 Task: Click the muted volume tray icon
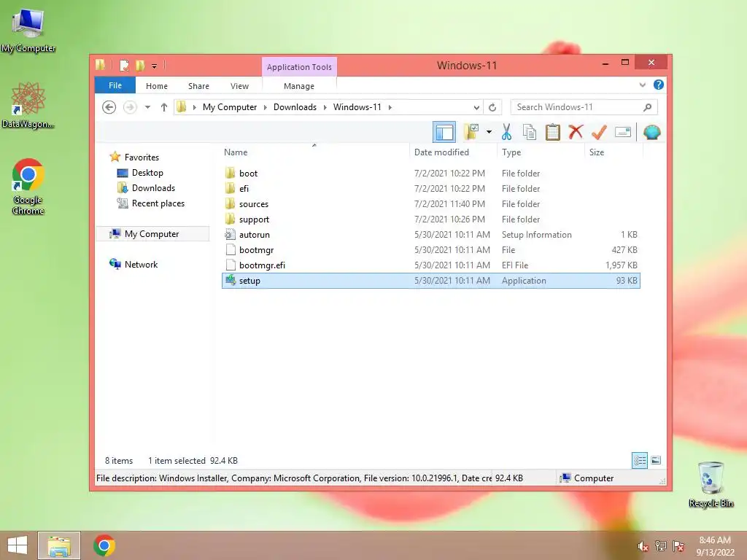pos(643,546)
